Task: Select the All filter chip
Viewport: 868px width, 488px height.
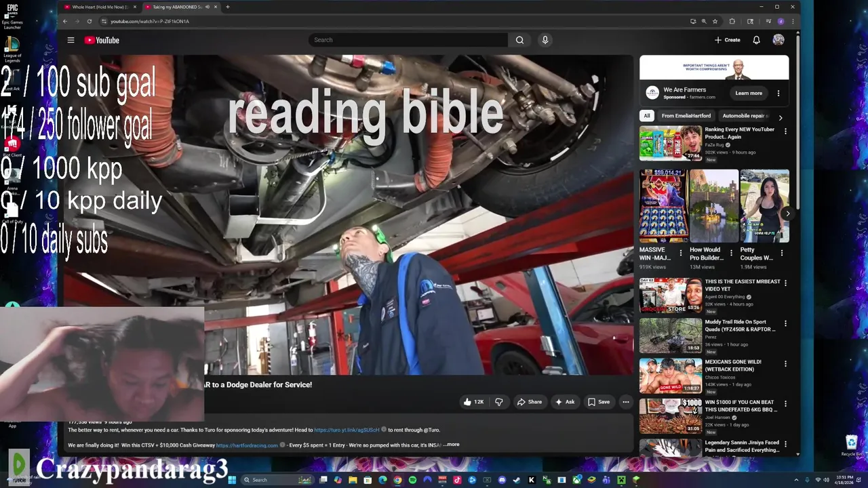Action: pos(647,116)
